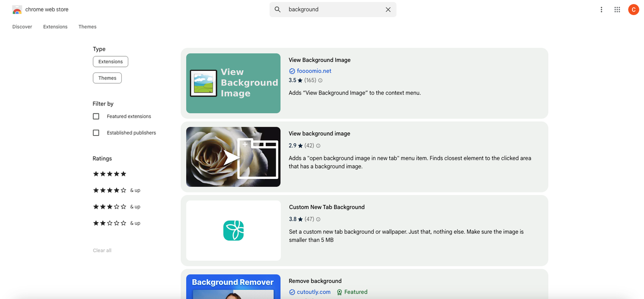This screenshot has width=644, height=299.
Task: Filter by four stars & up
Action: [117, 190]
